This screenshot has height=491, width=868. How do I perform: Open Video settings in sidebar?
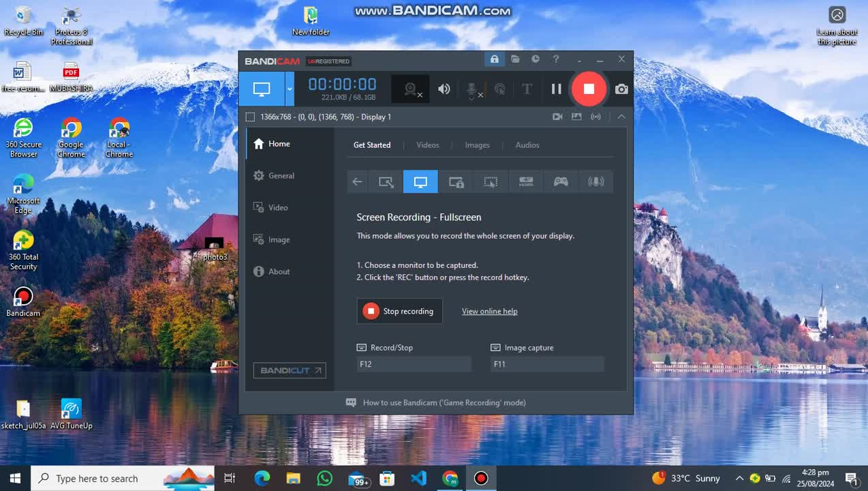[290, 207]
